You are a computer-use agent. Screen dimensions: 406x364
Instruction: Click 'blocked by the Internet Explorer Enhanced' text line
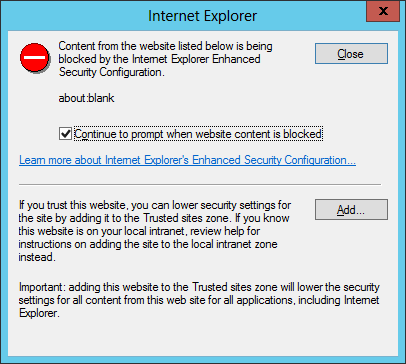(159, 59)
